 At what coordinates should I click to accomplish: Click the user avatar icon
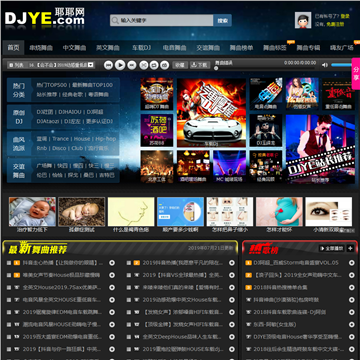[x=303, y=20]
